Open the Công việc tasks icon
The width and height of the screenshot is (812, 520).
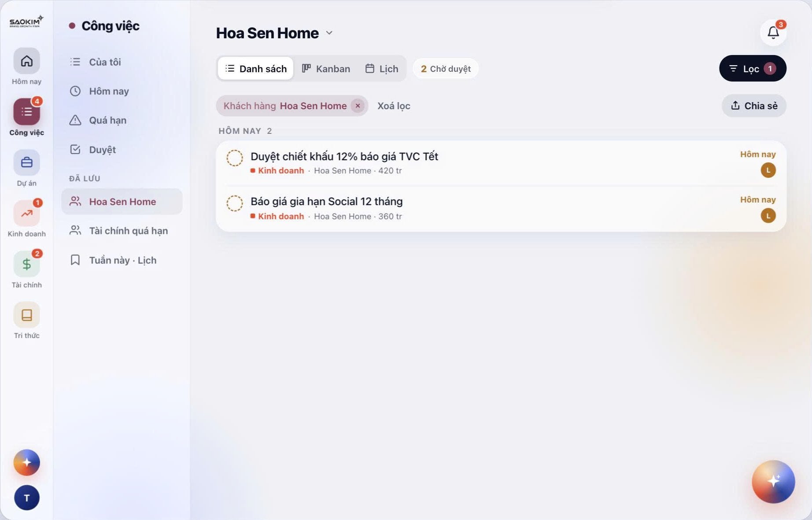coord(26,112)
